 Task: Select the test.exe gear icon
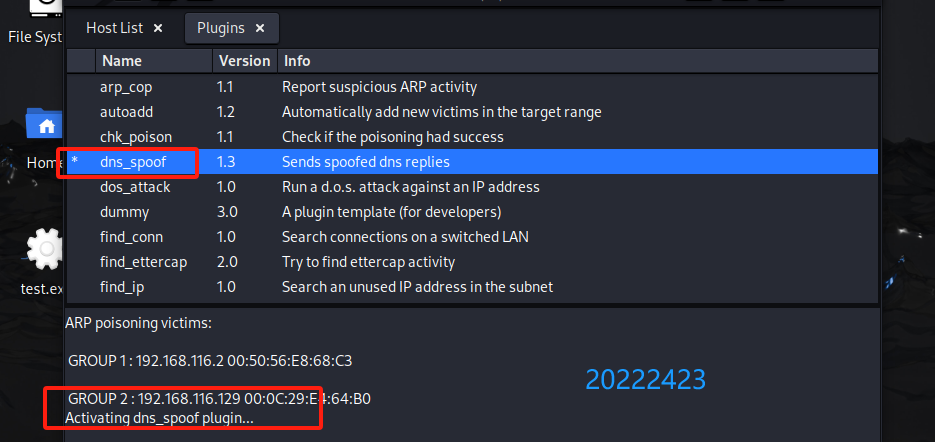click(45, 250)
